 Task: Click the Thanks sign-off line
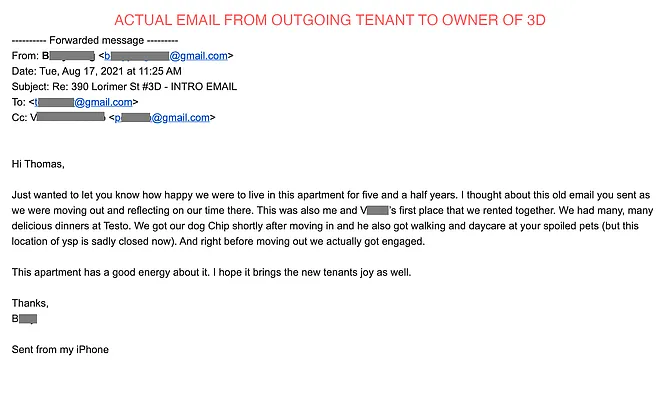pos(29,302)
